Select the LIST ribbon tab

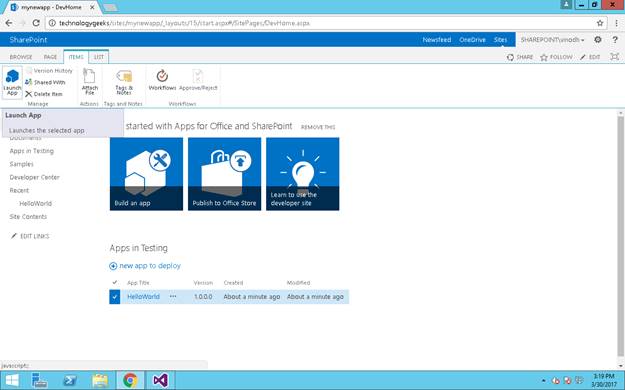(x=99, y=57)
